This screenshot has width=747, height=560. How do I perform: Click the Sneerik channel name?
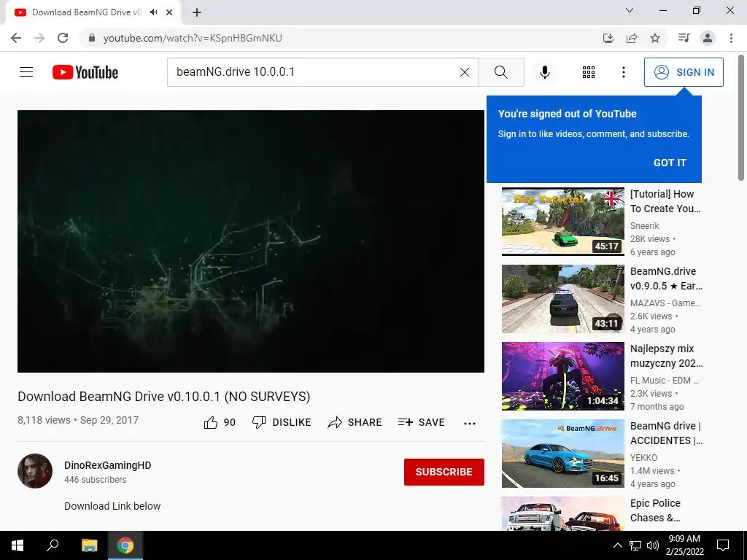click(x=644, y=226)
